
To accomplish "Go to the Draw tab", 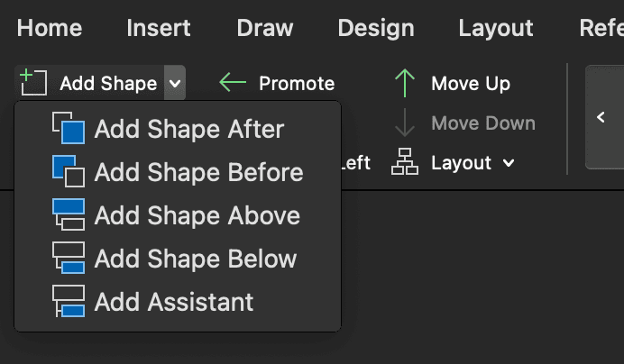I will pyautogui.click(x=265, y=28).
